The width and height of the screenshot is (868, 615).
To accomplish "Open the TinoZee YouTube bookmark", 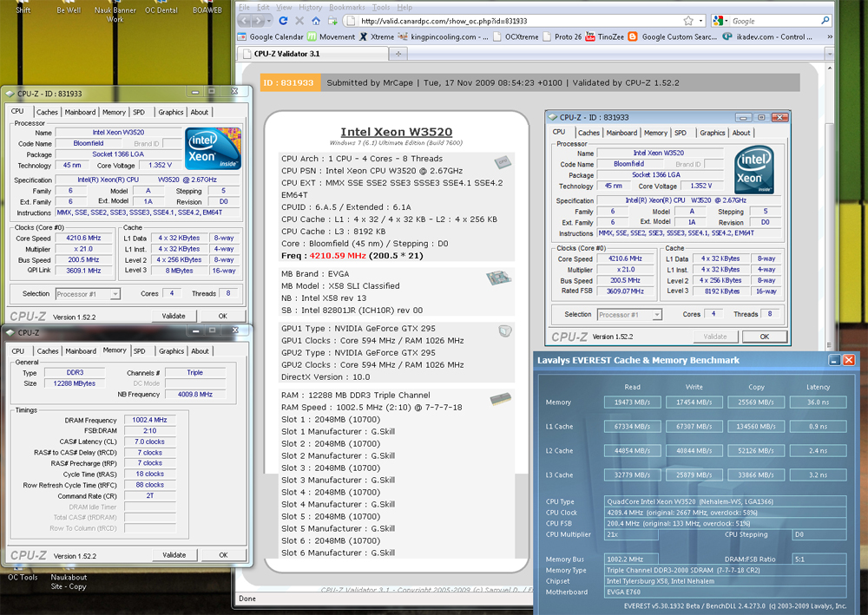I will coord(604,37).
